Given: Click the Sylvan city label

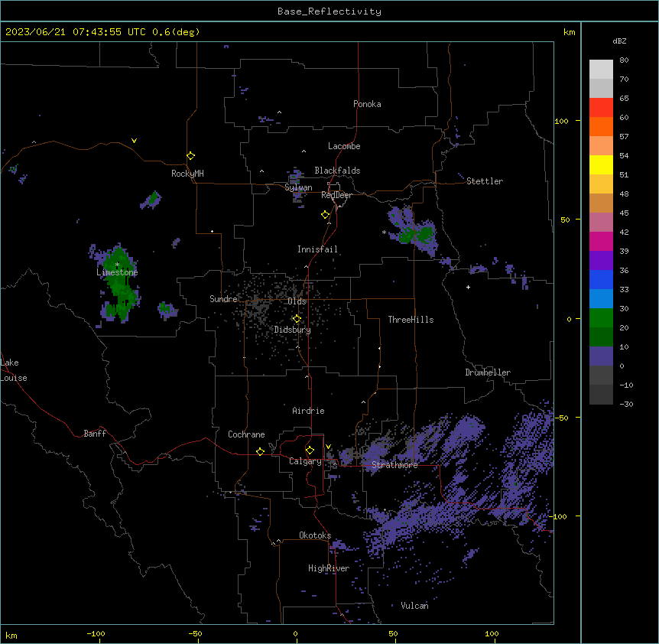Looking at the screenshot, I should 298,187.
